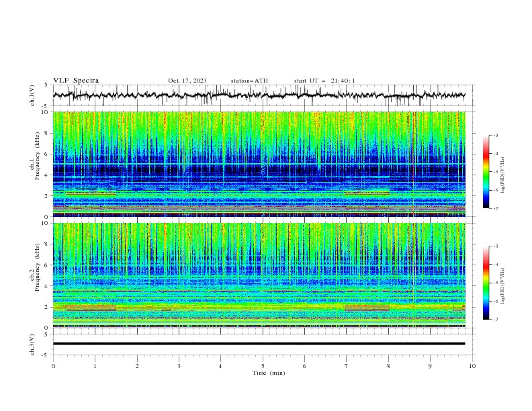
Task: Click the 'ch.1(V)' waveform axis label
Action: point(32,95)
